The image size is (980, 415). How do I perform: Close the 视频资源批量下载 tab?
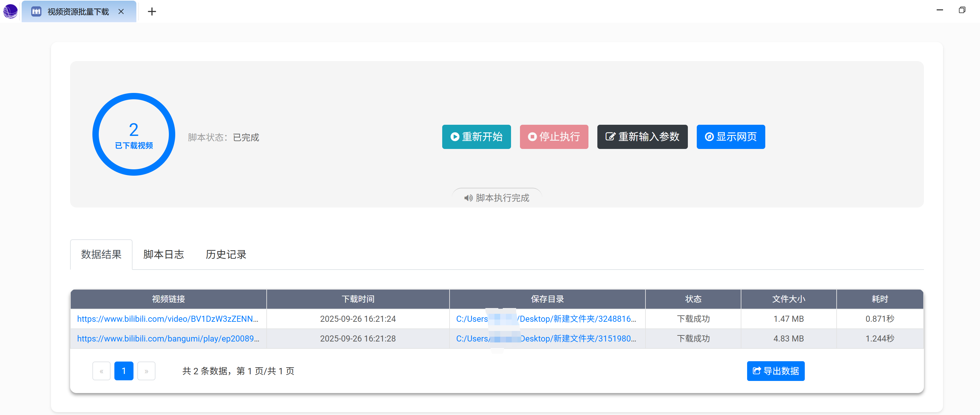pyautogui.click(x=121, y=11)
